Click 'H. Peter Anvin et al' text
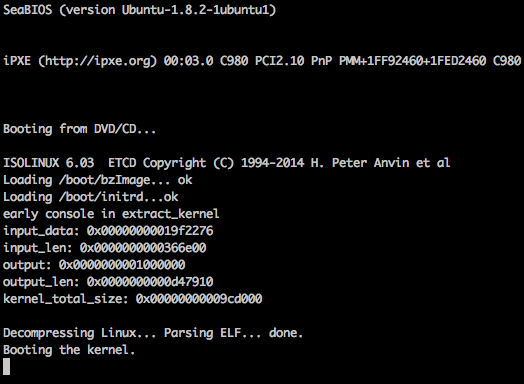This screenshot has width=524, height=384. [x=380, y=163]
